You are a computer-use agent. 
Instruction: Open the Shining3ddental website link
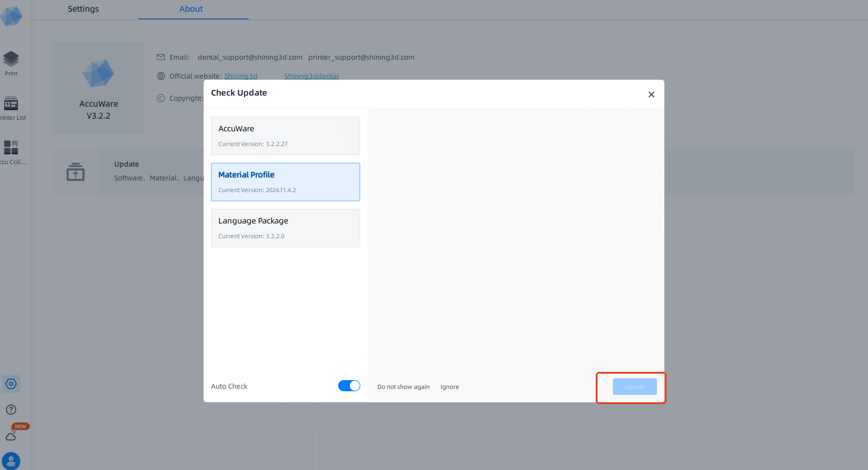coord(311,76)
